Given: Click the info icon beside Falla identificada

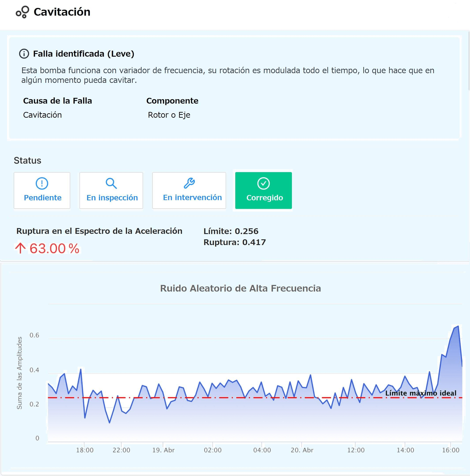Looking at the screenshot, I should 24,54.
